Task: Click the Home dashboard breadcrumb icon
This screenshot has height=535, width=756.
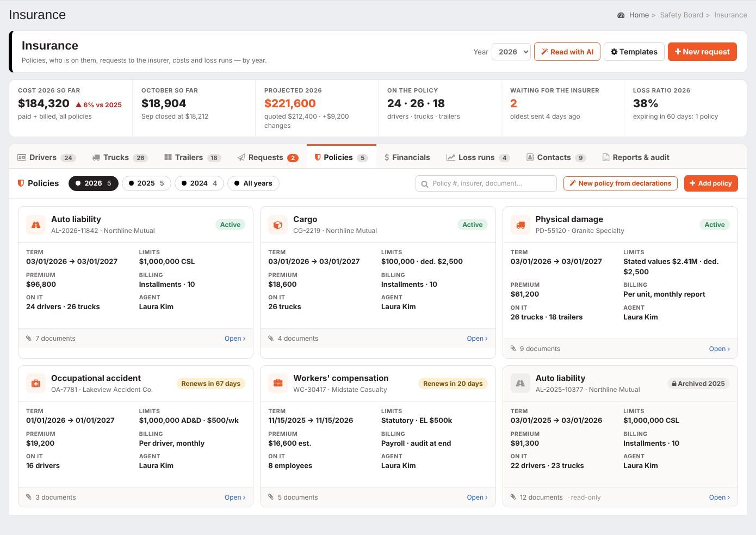Action: click(621, 15)
